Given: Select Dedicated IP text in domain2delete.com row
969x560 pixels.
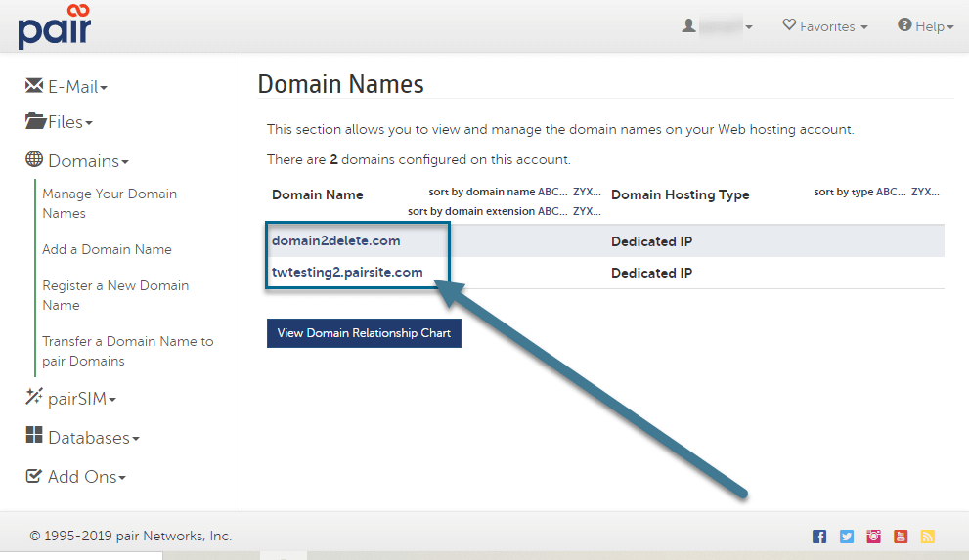Looking at the screenshot, I should click(651, 241).
